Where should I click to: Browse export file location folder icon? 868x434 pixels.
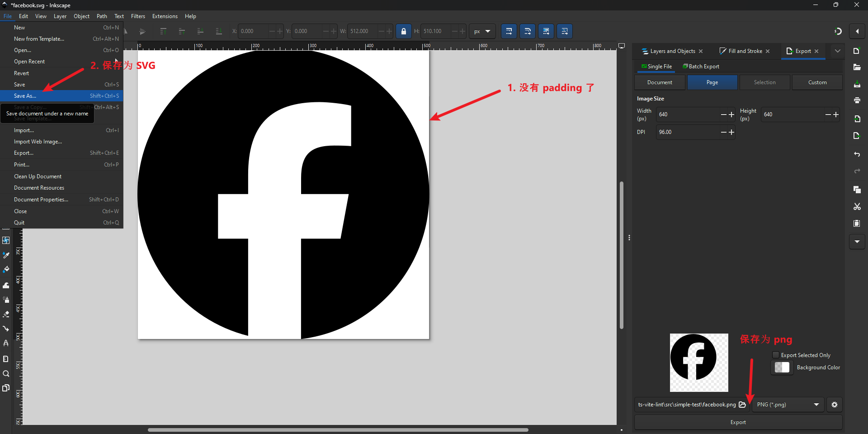[742, 405]
